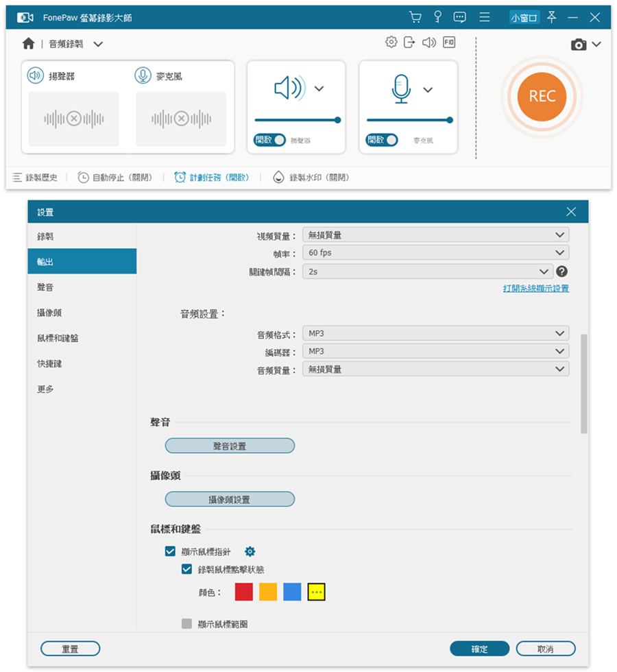
Task: Select the orange click color swatch
Action: click(x=268, y=592)
